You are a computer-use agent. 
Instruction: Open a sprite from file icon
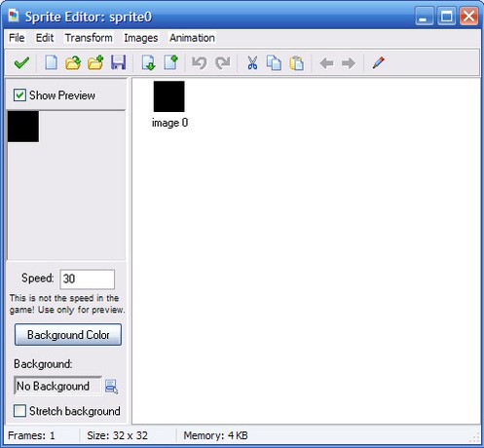[x=73, y=62]
